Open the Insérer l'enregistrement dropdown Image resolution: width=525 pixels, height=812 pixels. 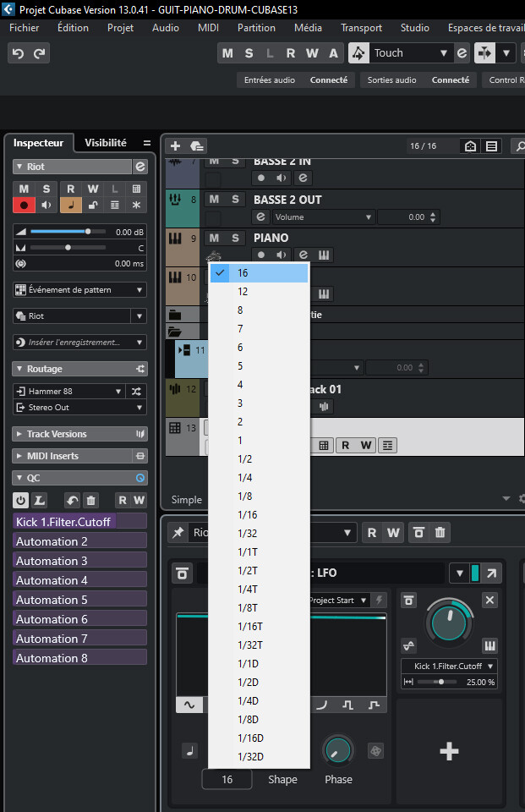tap(79, 343)
